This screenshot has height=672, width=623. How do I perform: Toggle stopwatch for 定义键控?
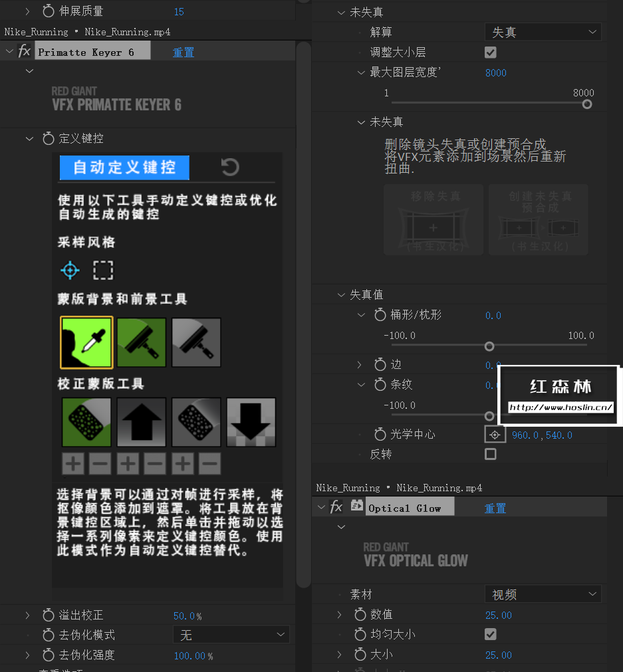[49, 138]
